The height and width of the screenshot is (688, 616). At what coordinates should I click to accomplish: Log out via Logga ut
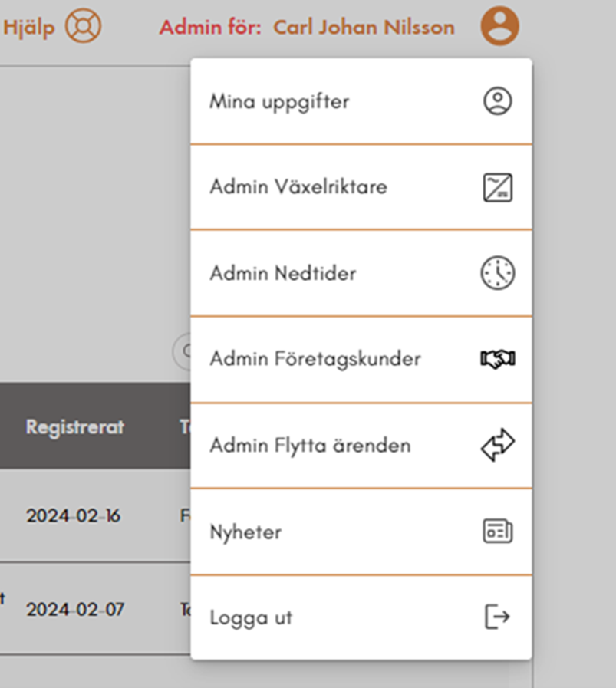click(251, 617)
